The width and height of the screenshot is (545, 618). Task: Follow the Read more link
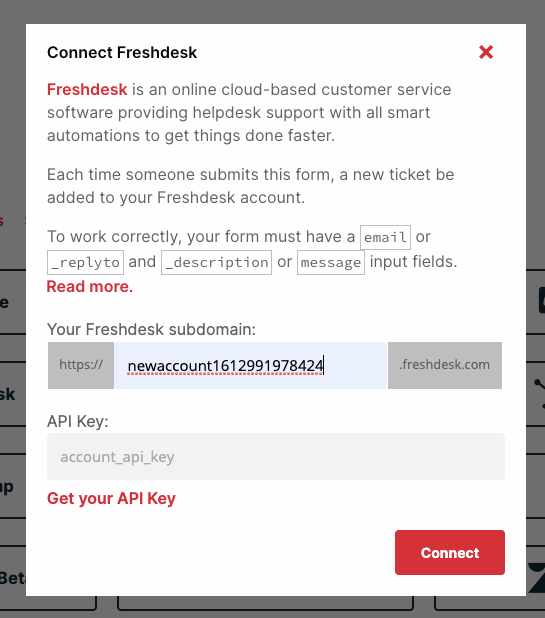point(90,287)
